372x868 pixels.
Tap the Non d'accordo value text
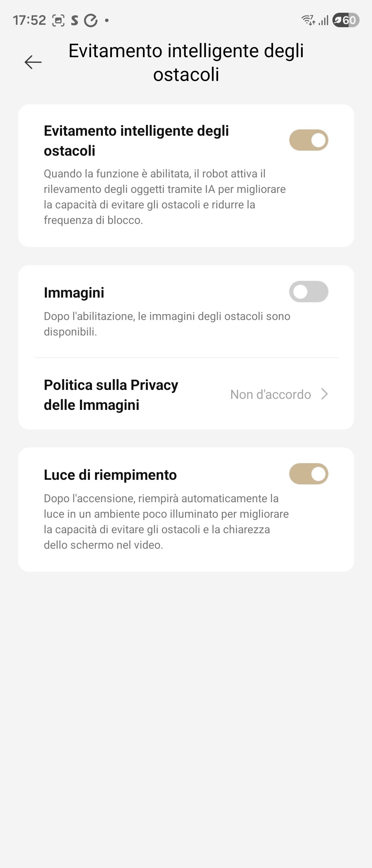point(271,394)
